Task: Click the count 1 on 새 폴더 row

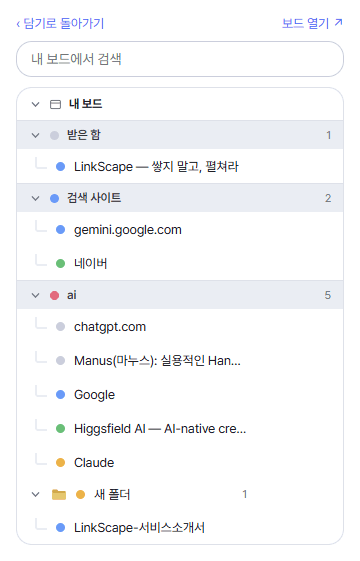Action: pos(245,494)
